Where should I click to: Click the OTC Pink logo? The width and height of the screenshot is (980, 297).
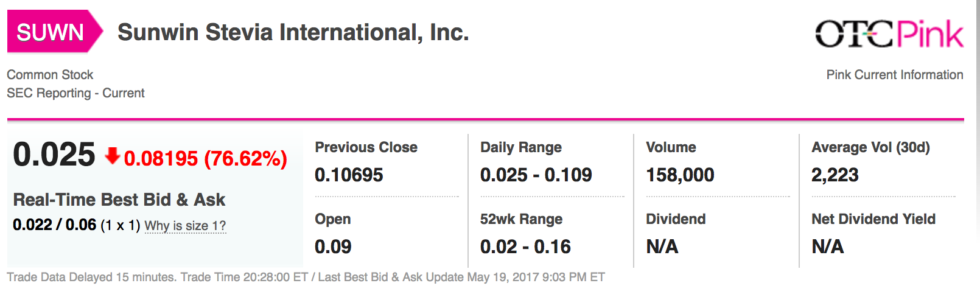tap(889, 34)
